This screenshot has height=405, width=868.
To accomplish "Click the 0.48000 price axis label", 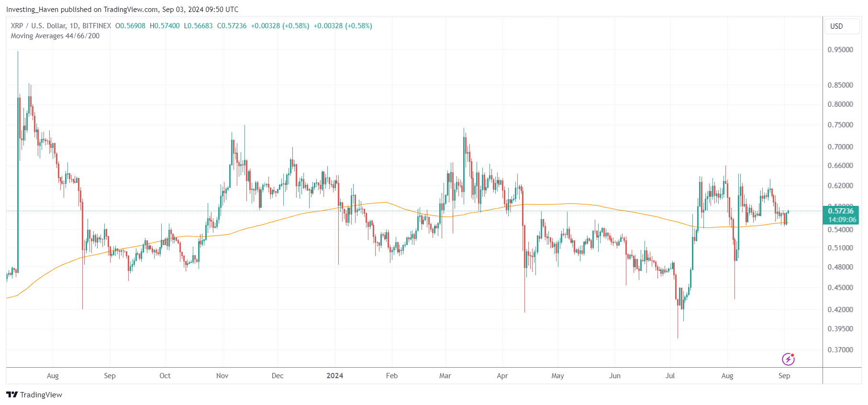I will [x=840, y=267].
